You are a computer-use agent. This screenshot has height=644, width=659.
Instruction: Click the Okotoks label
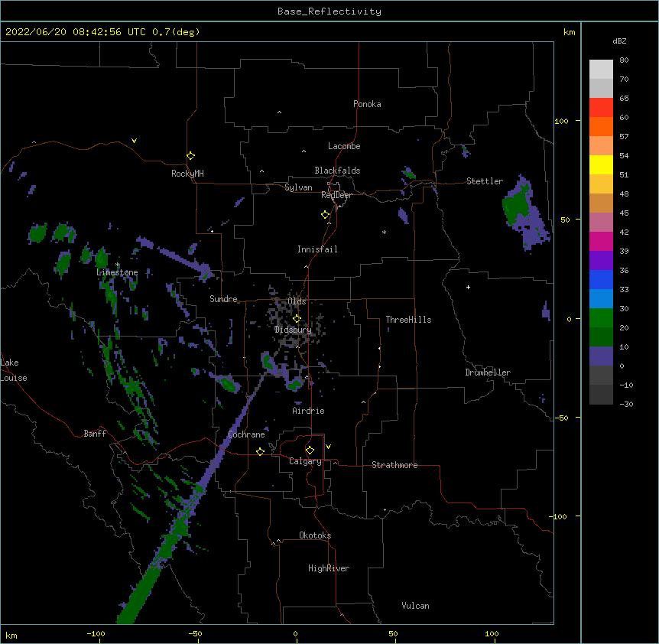315,535
